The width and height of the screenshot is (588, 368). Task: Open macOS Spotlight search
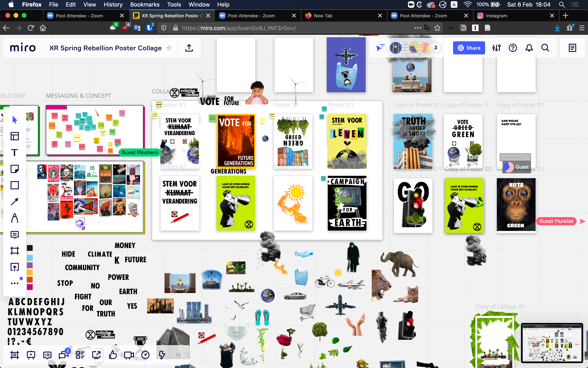(x=562, y=4)
